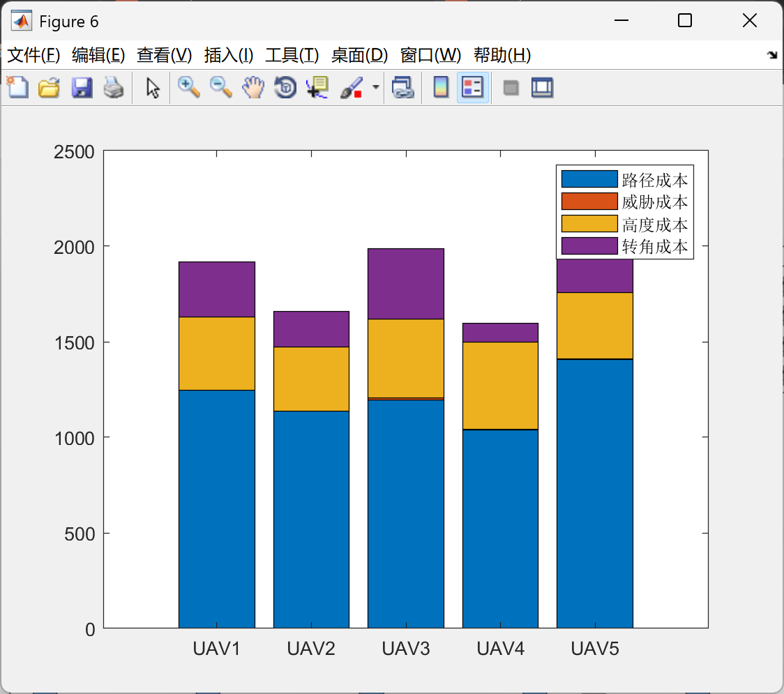The width and height of the screenshot is (784, 694).
Task: Click the 500 y-axis tick label
Action: (x=80, y=534)
